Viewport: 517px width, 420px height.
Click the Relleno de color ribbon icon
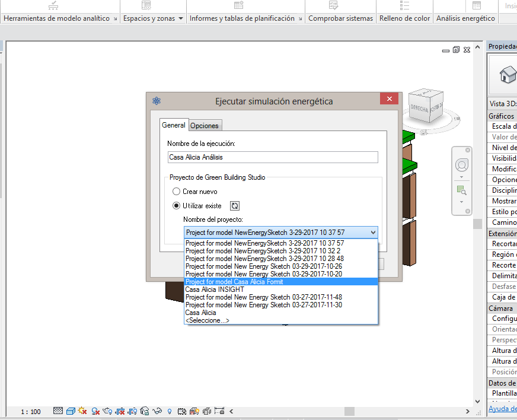pos(404,5)
